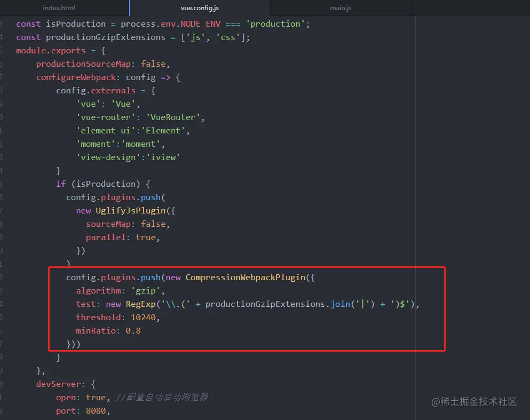Click NODE_ENV in the first line
This screenshot has height=420, width=530.
tap(201, 24)
